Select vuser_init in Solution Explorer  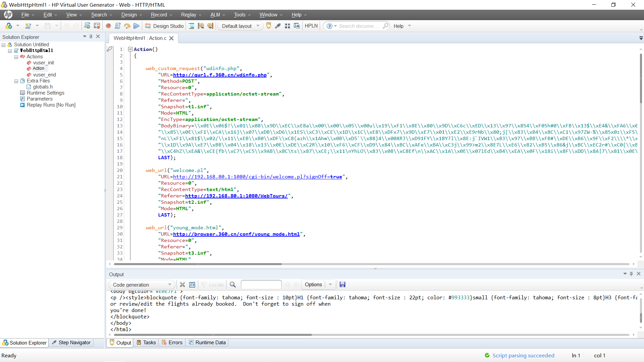[x=43, y=63]
